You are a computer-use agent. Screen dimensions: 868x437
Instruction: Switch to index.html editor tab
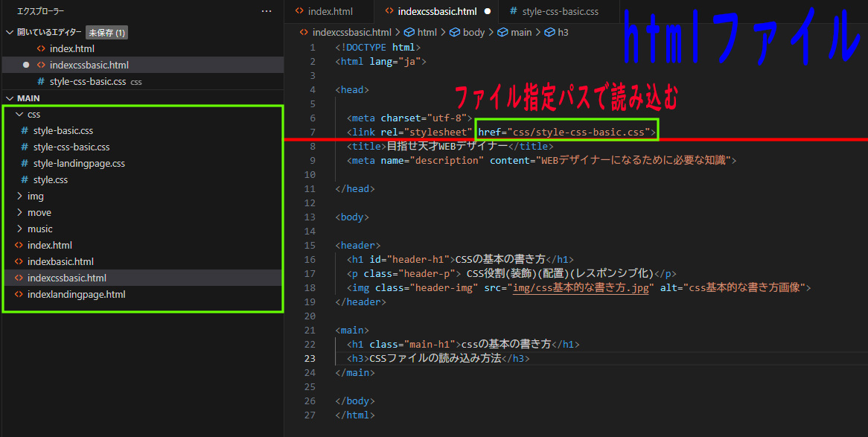pyautogui.click(x=331, y=11)
